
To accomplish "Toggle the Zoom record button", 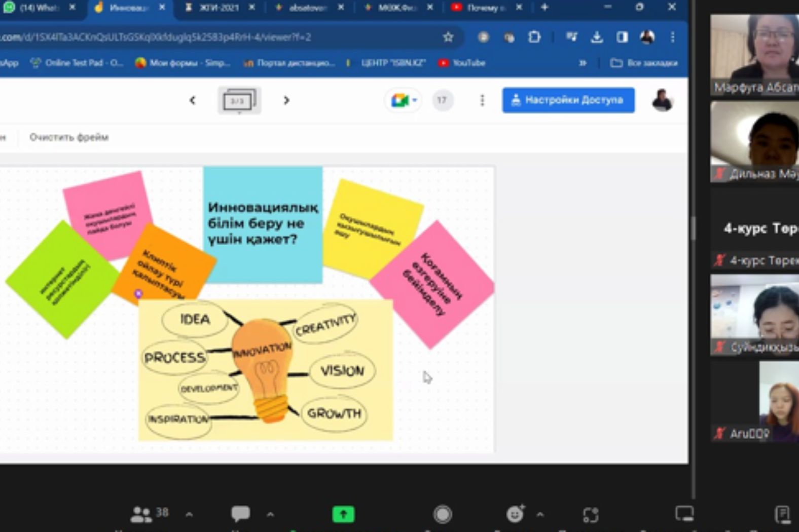I will (443, 514).
